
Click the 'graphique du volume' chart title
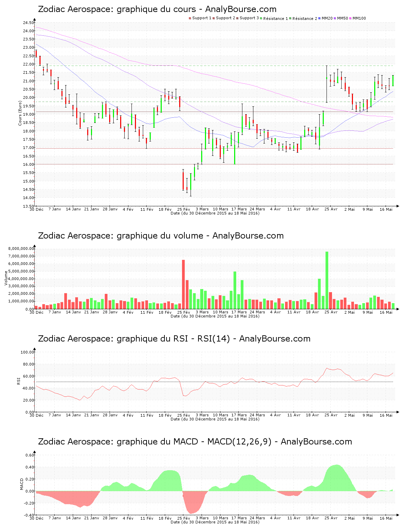pyautogui.click(x=161, y=236)
